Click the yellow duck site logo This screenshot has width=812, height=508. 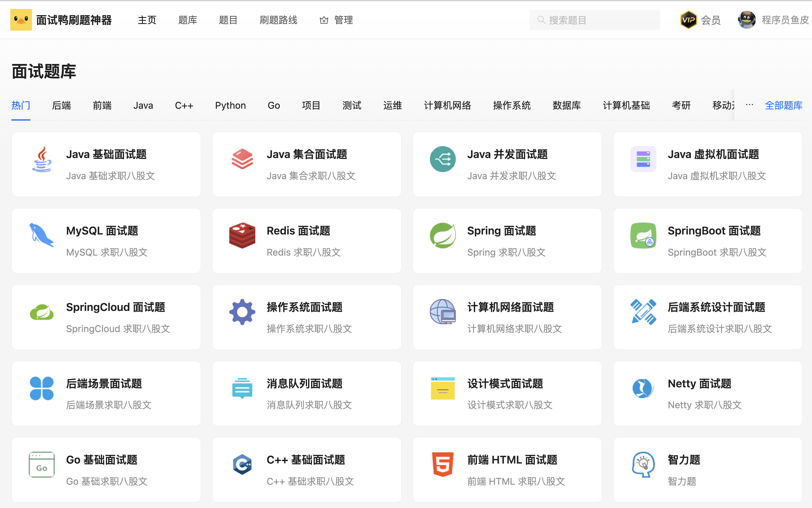pyautogui.click(x=21, y=20)
